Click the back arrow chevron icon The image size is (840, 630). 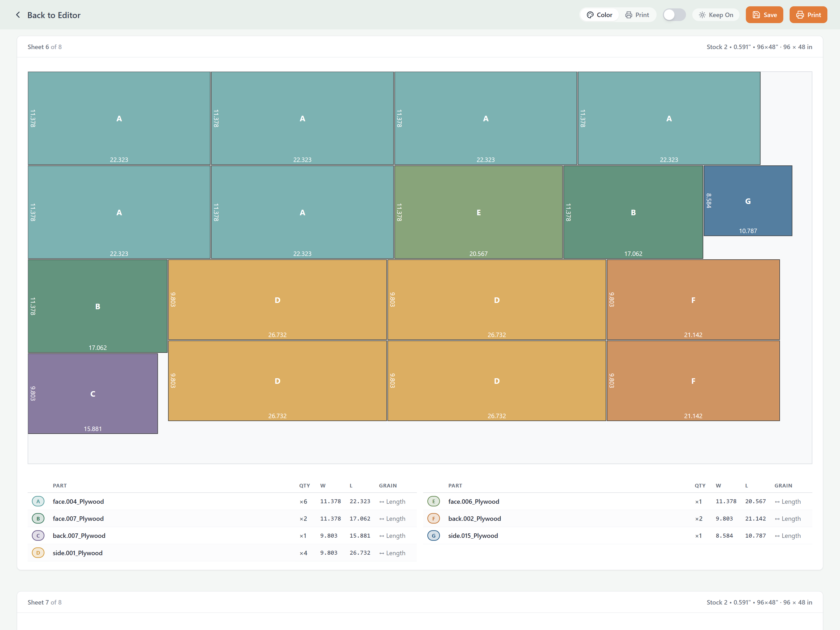pos(18,15)
